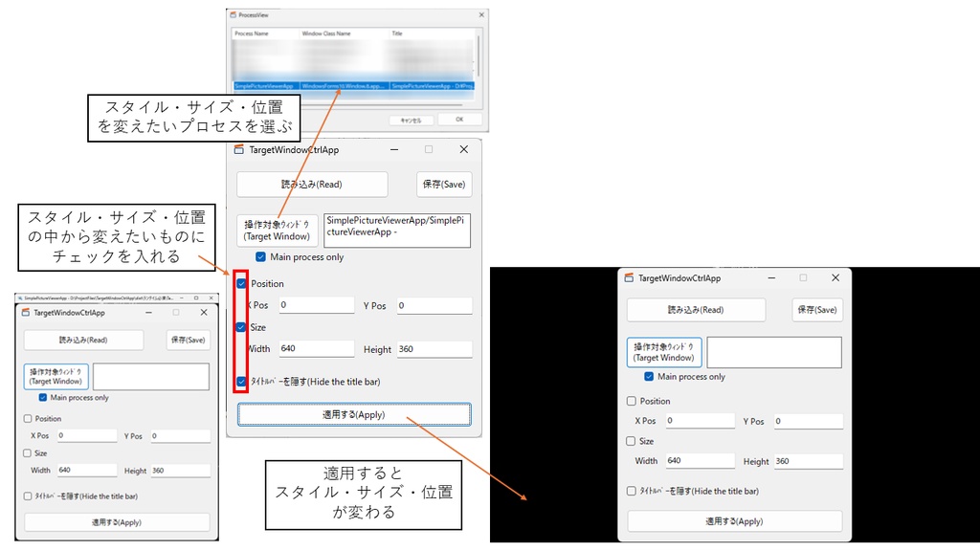
Task: Check Position in window on black background
Action: (632, 401)
